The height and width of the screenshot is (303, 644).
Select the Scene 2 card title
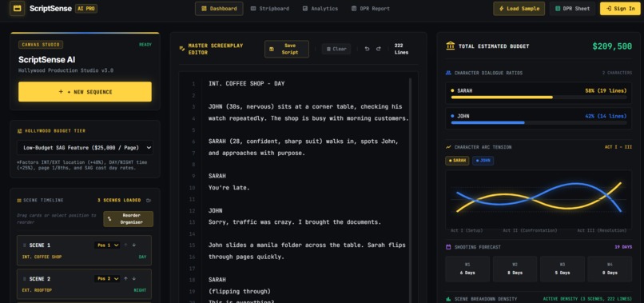40,279
